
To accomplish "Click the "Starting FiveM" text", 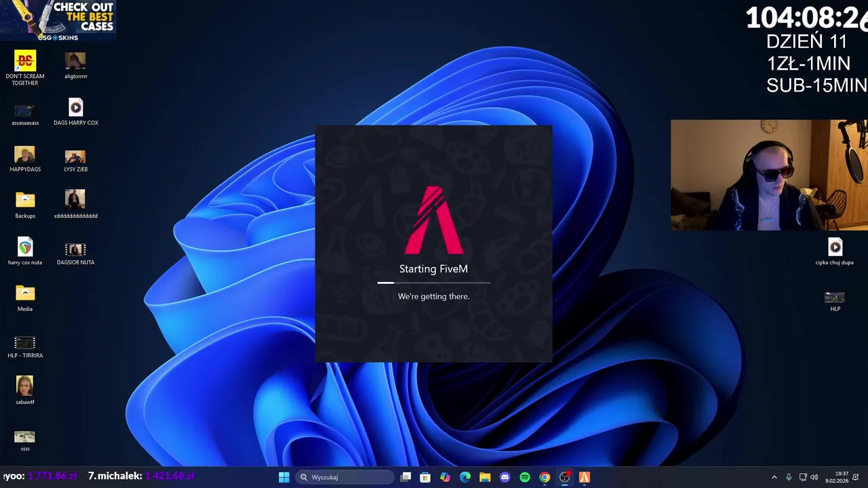I will [434, 269].
